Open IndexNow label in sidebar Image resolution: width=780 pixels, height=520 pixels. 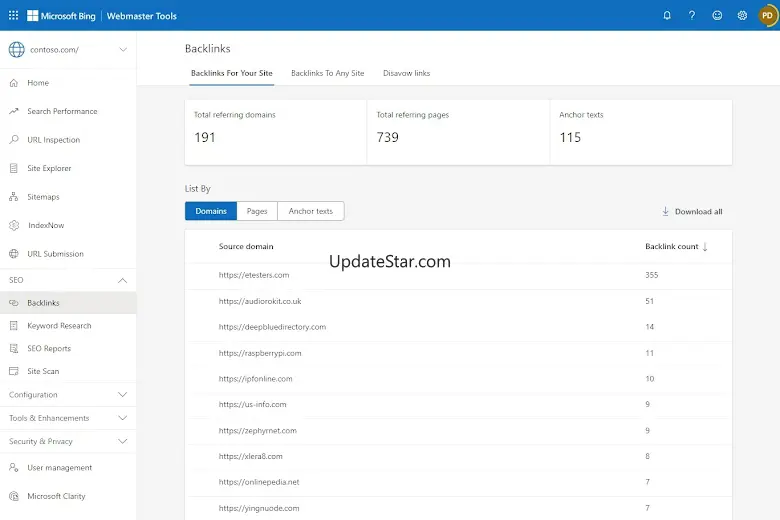tap(46, 225)
